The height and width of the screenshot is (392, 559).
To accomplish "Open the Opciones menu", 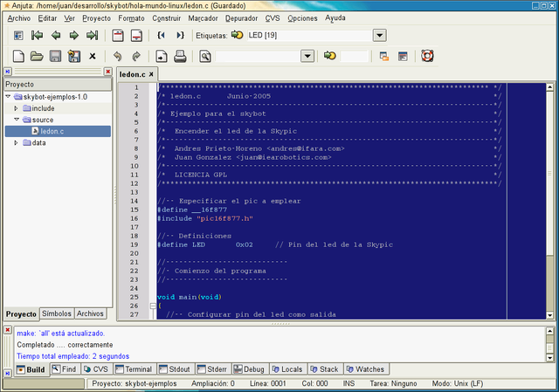I will (302, 18).
